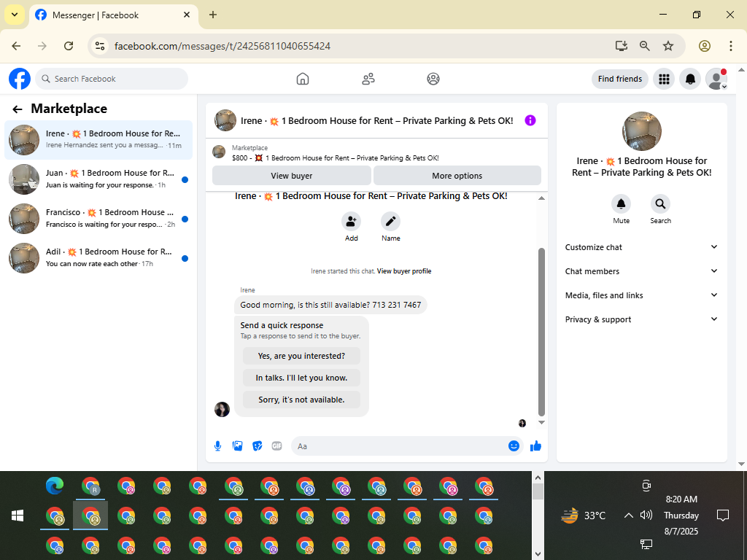747x560 pixels.
Task: Click the browser address bar URL
Action: 222,46
